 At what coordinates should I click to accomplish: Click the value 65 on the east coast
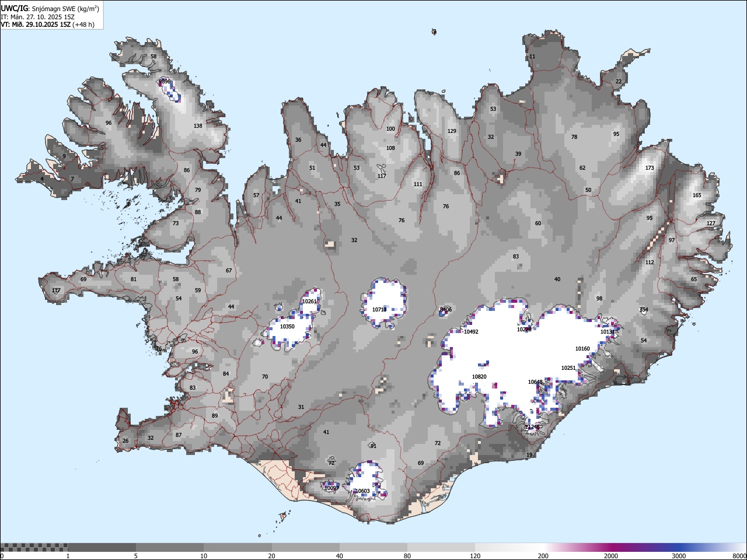tap(694, 279)
